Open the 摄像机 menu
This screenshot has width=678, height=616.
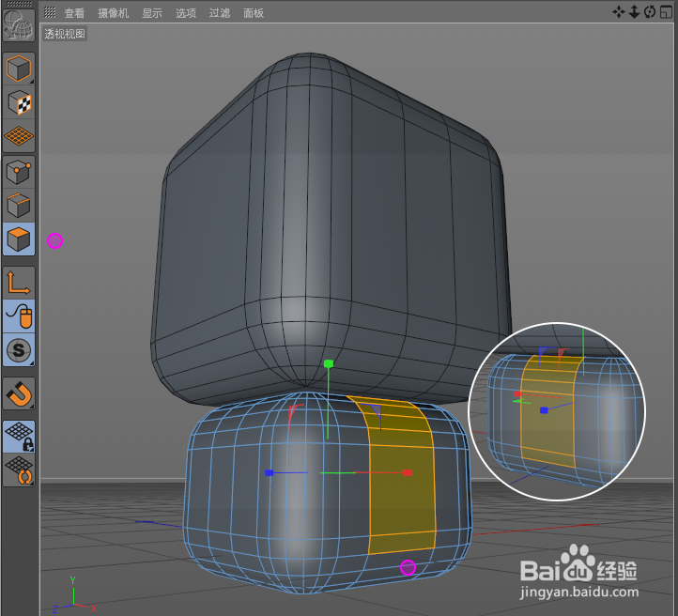click(114, 13)
